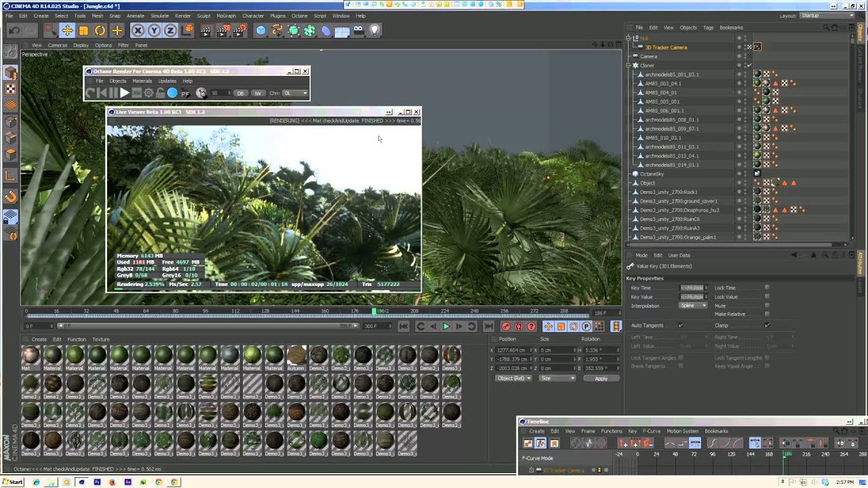The height and width of the screenshot is (488, 868).
Task: Toggle Autokeying red button
Action: pos(519,327)
